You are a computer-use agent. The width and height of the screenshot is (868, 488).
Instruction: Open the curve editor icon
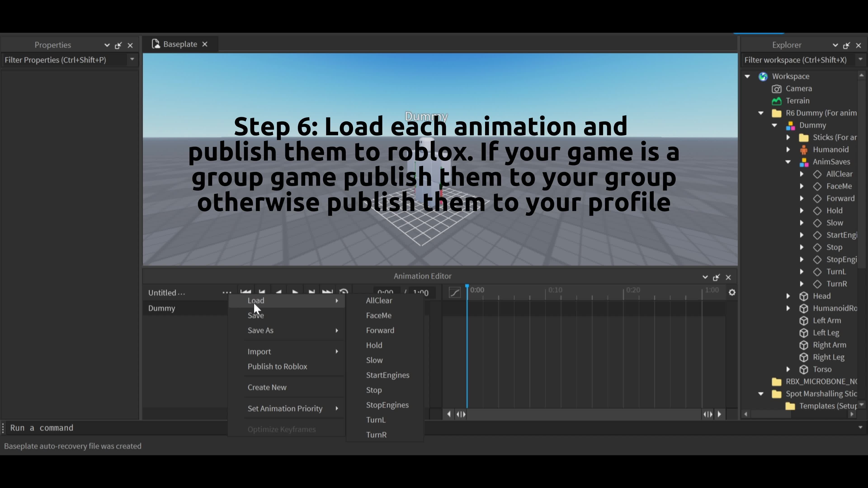455,292
